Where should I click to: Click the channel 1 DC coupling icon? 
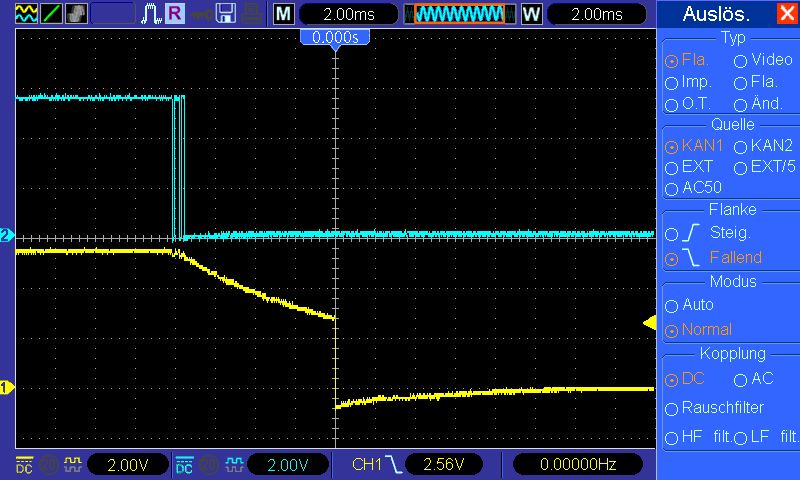tap(24, 464)
